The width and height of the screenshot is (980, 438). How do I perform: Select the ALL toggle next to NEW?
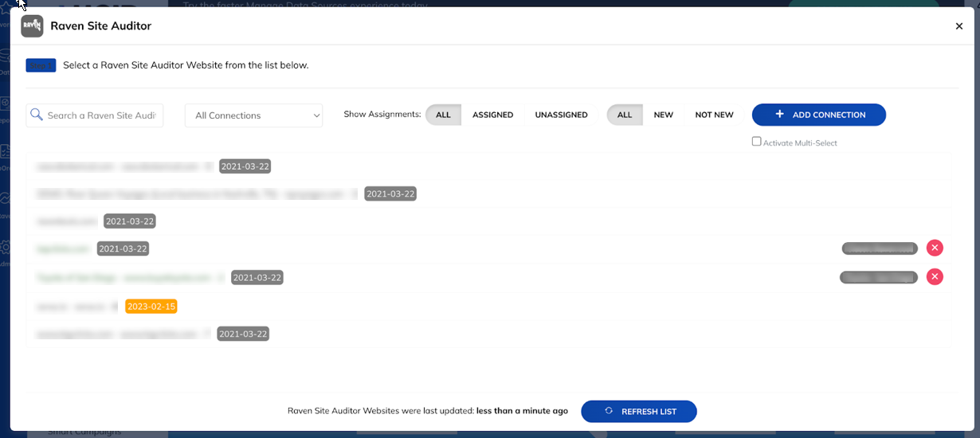pos(625,115)
